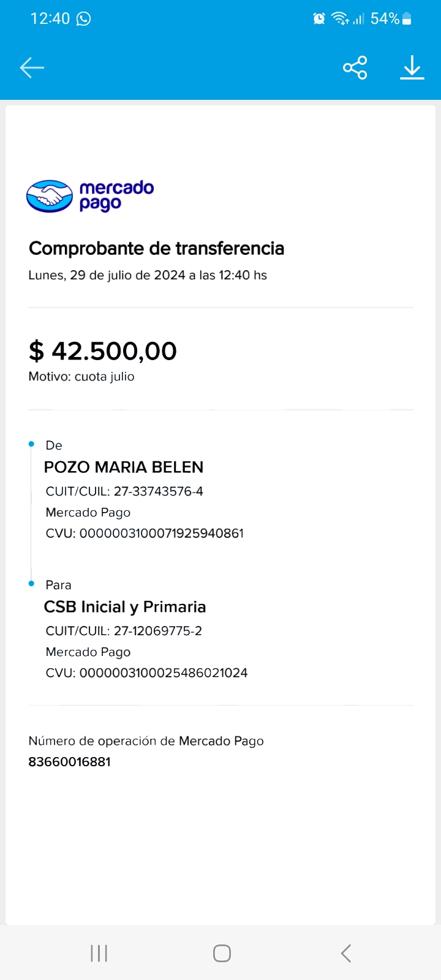Tap the WhatsApp notification icon
This screenshot has width=441, height=980.
[x=84, y=19]
